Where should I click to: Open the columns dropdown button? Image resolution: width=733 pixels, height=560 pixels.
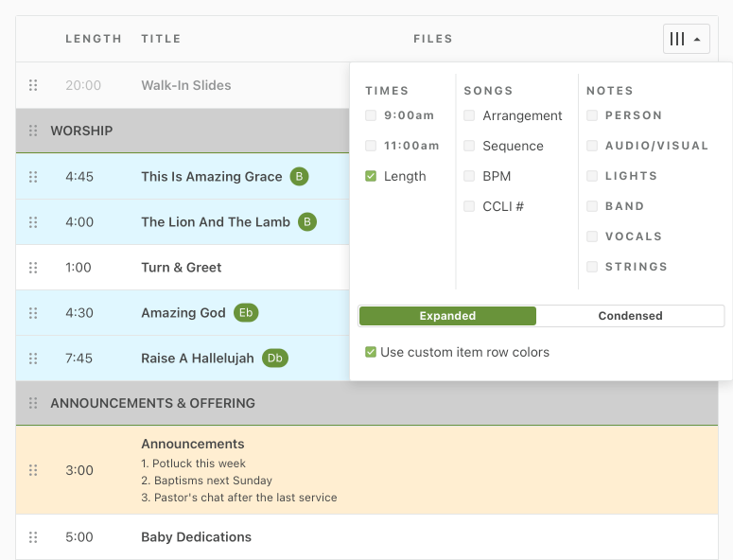[x=686, y=39]
